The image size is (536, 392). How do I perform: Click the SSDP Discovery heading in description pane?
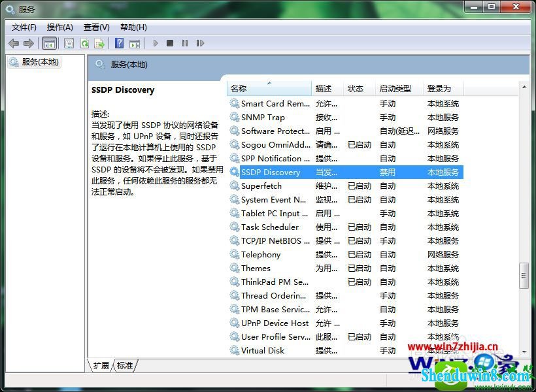(x=123, y=90)
